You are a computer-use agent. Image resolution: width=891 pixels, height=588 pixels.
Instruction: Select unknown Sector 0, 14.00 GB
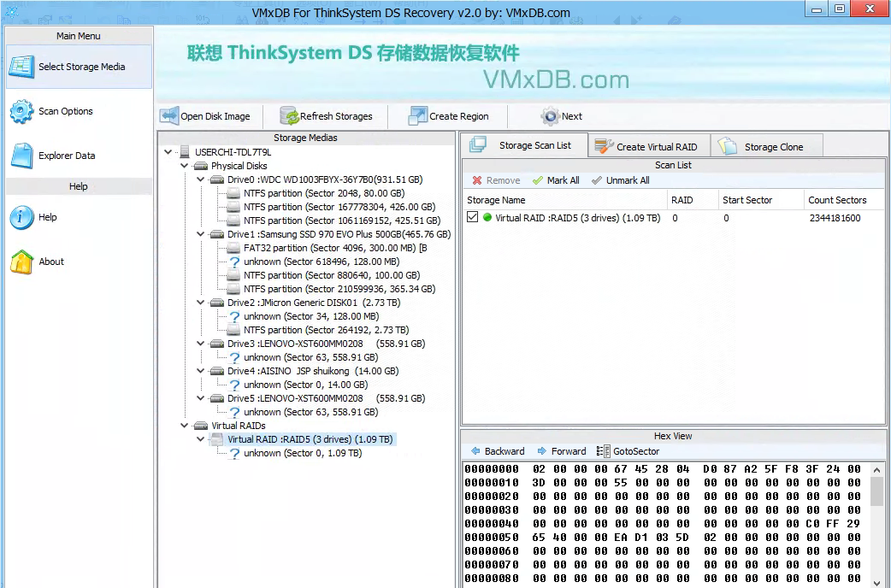(x=306, y=385)
